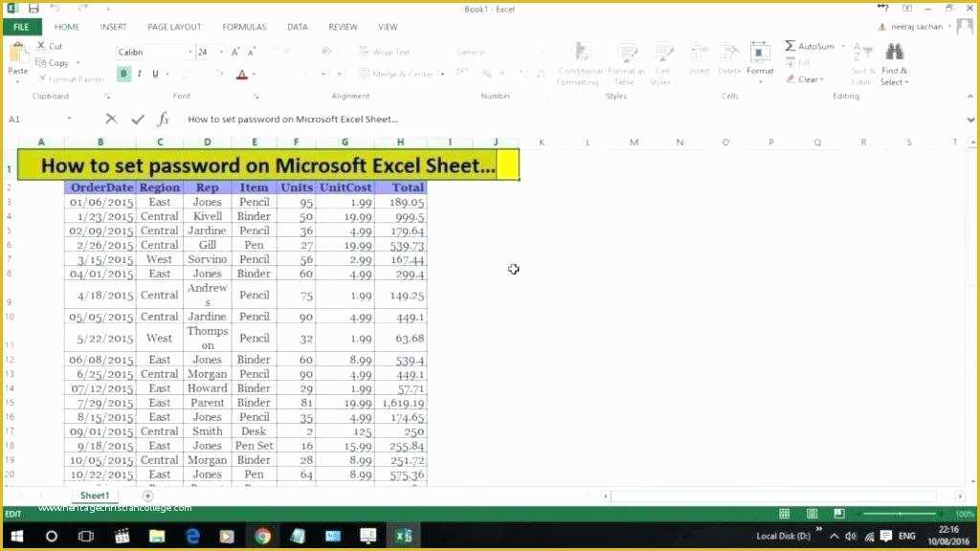Click the Copy button

(53, 62)
